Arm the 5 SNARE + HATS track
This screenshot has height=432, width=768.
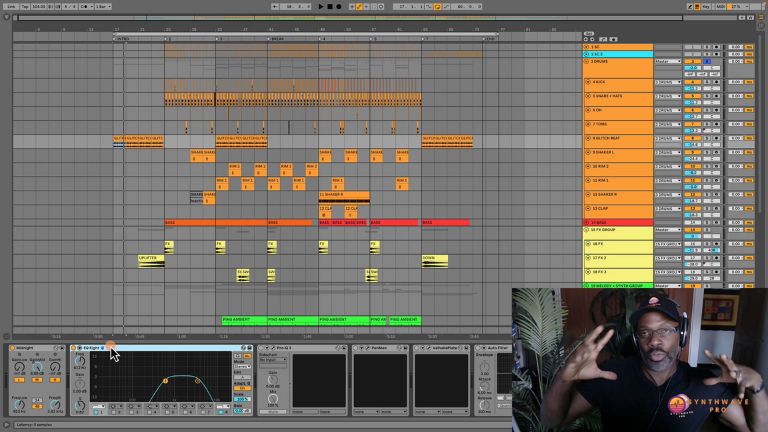[717, 96]
